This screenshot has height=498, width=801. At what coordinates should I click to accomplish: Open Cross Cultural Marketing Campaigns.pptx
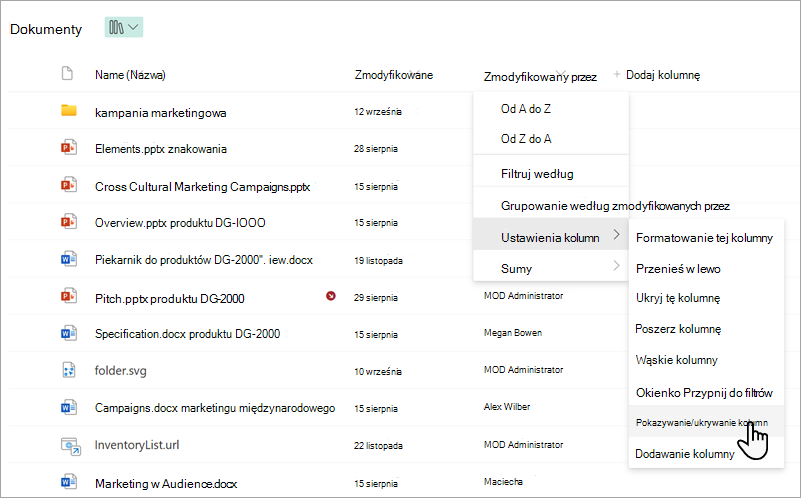[202, 187]
